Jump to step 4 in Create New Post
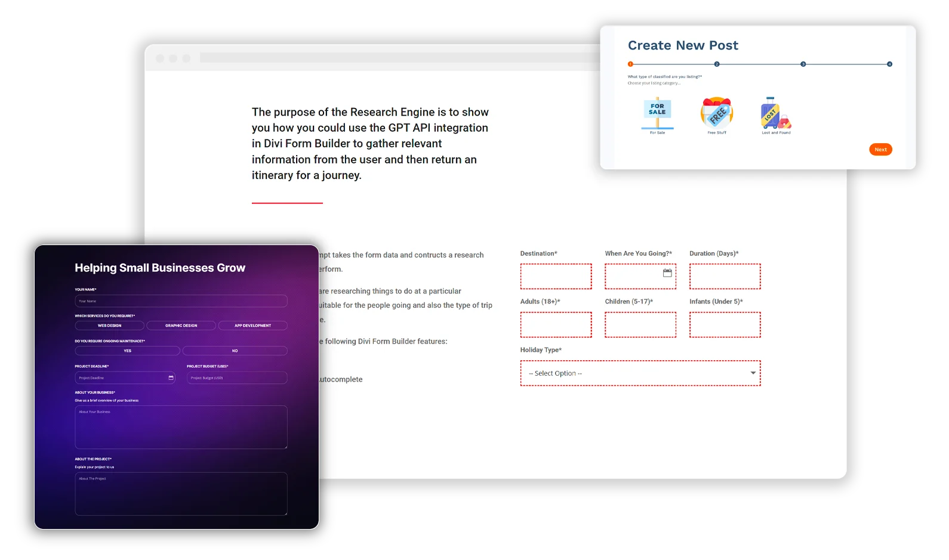The height and width of the screenshot is (560, 949). pos(889,64)
